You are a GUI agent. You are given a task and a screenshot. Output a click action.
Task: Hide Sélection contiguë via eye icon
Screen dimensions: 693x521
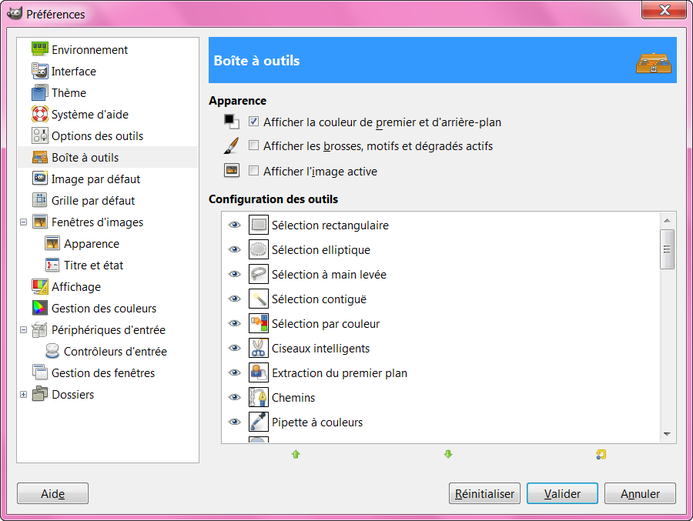(234, 299)
